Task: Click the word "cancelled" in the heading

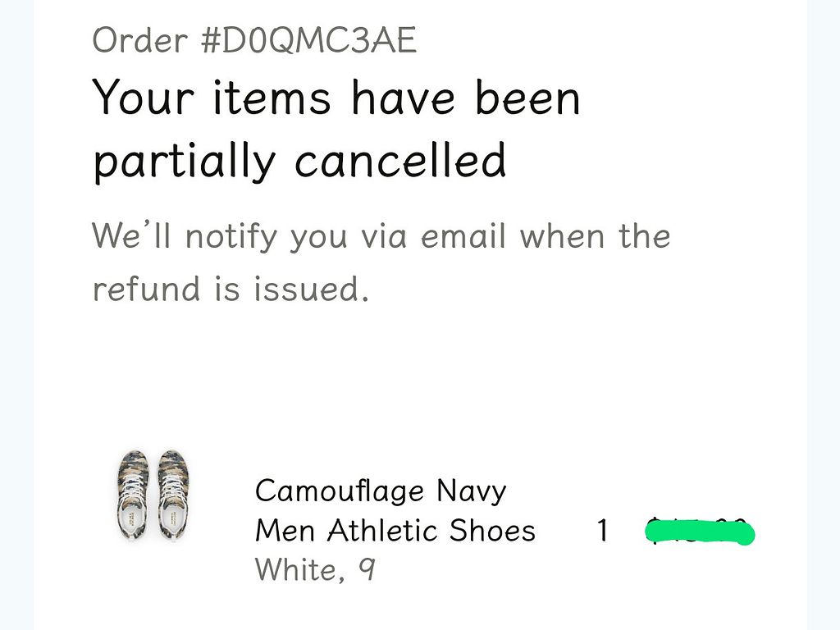Action: pos(400,161)
